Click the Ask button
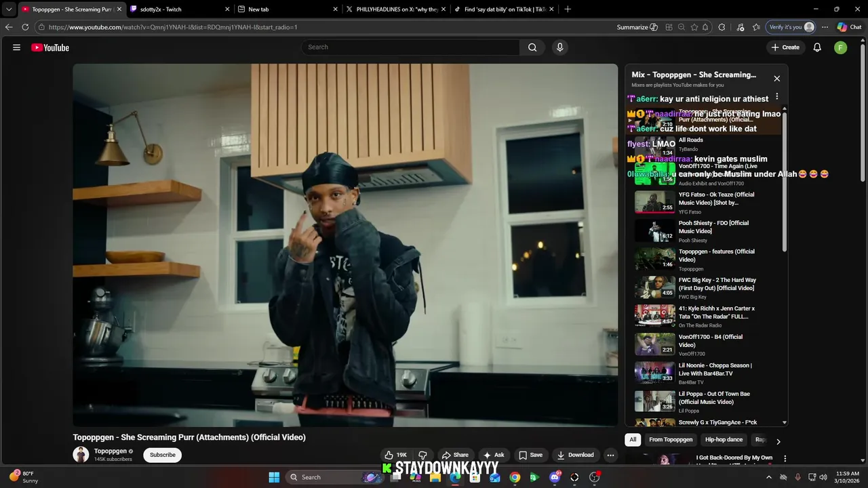The height and width of the screenshot is (488, 868). 494,455
